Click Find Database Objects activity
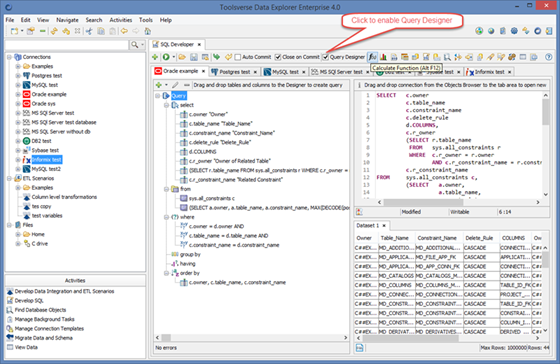The image size is (560, 364). tap(40, 310)
